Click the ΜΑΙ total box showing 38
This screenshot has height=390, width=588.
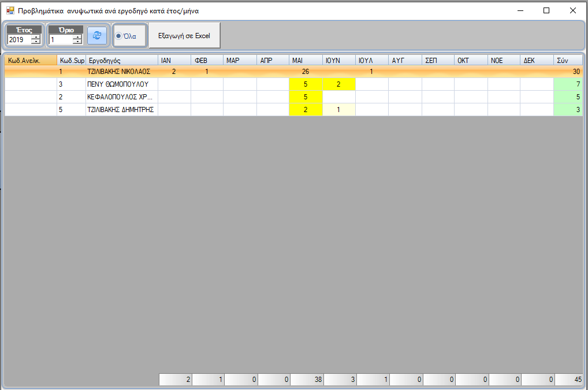[x=306, y=380]
